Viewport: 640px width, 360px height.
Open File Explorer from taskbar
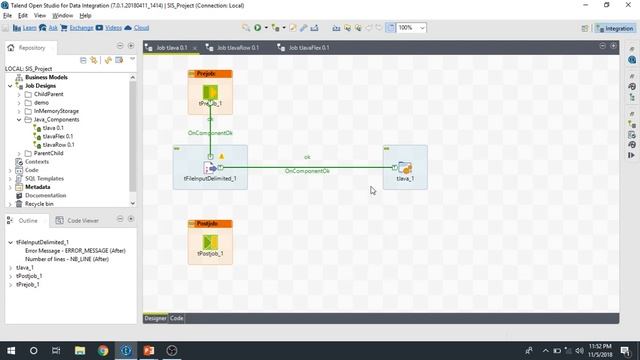tap(80, 351)
